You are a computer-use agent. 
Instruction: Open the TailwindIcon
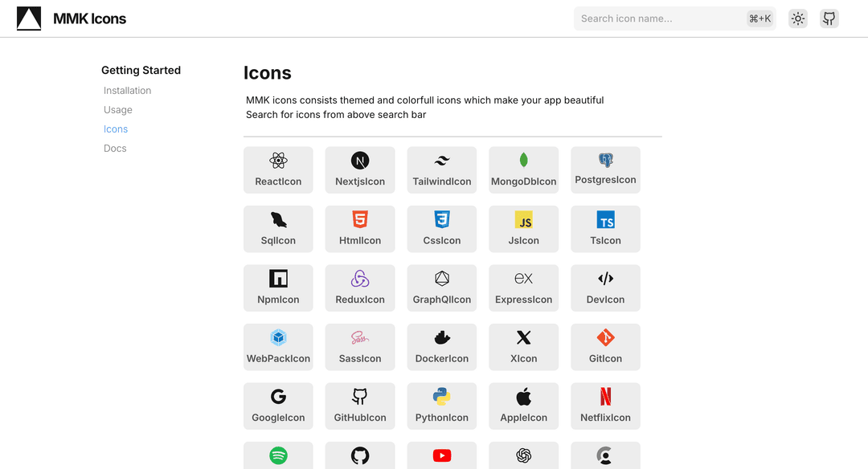click(441, 169)
